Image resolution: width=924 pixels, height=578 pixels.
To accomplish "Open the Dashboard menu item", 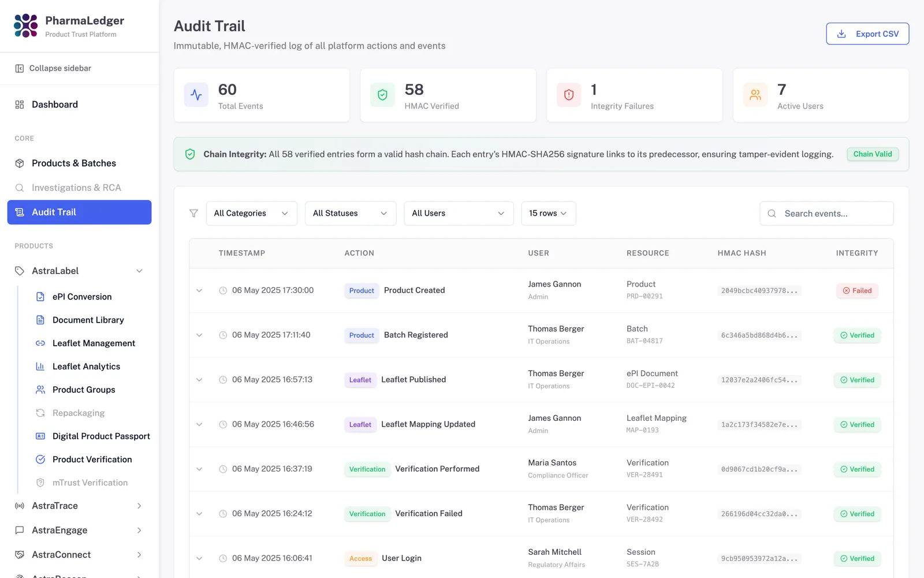I will [79, 105].
